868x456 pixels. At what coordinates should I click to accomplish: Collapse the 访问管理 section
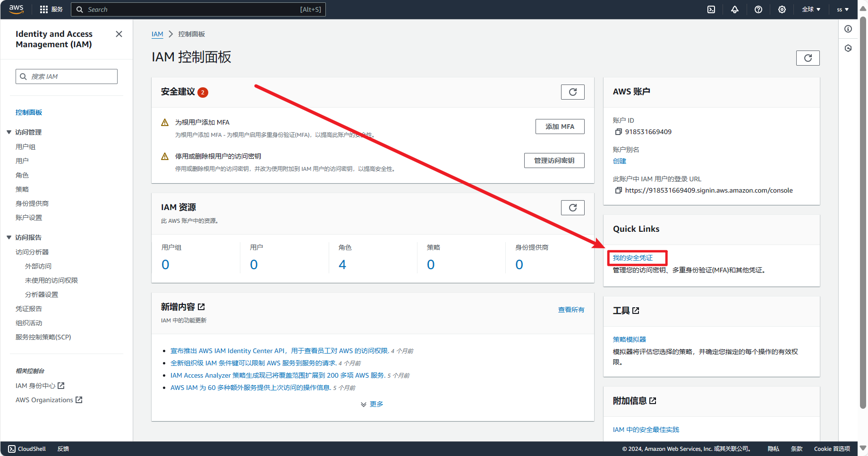tap(9, 132)
